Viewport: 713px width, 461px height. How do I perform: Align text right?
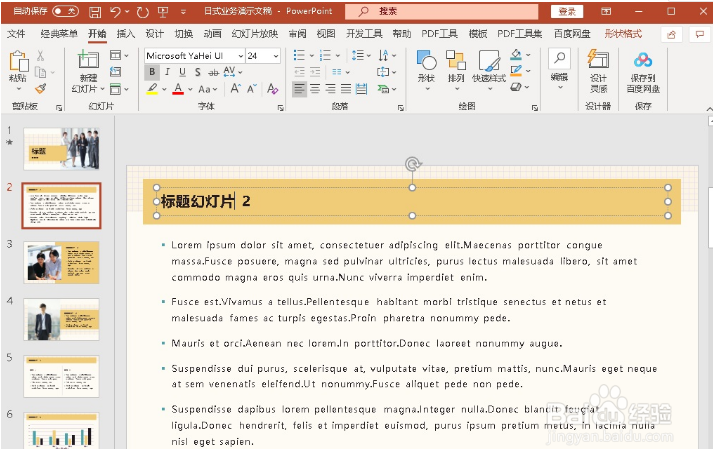click(x=331, y=89)
